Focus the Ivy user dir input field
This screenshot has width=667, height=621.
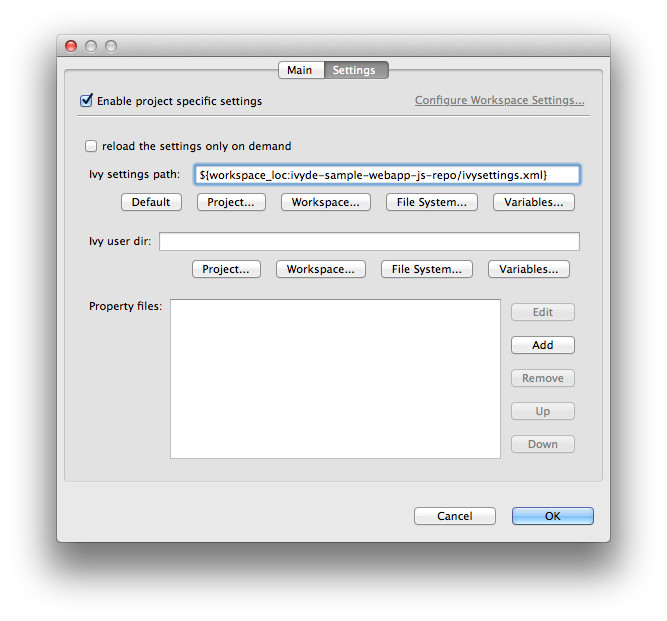tap(369, 241)
